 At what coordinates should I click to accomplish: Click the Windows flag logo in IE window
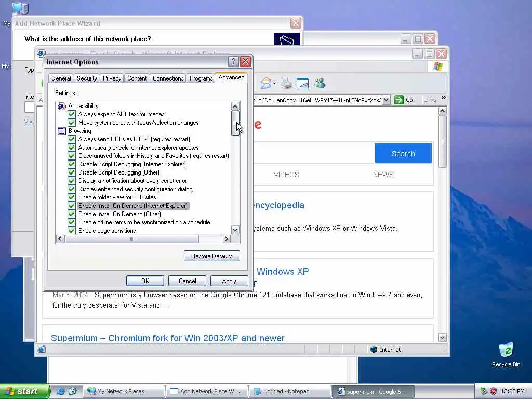[437, 66]
